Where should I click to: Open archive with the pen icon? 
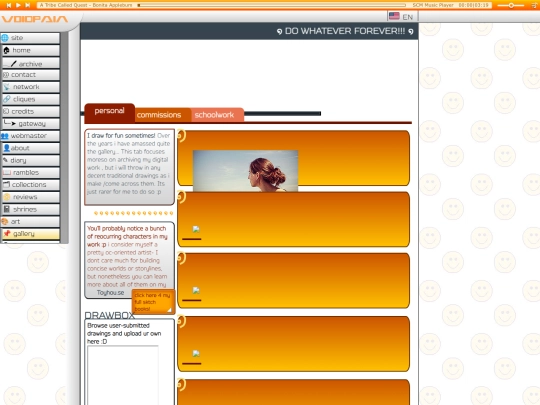30,63
